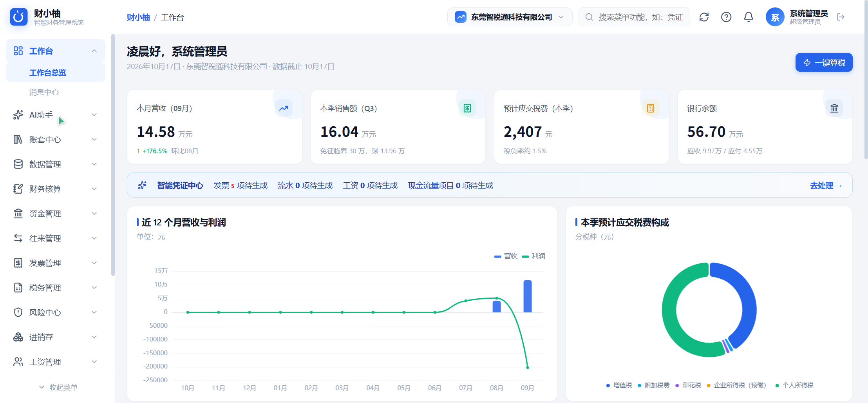Click the trend icon on 本月营收 card
Screen dimensions: 868x403
pyautogui.click(x=284, y=108)
